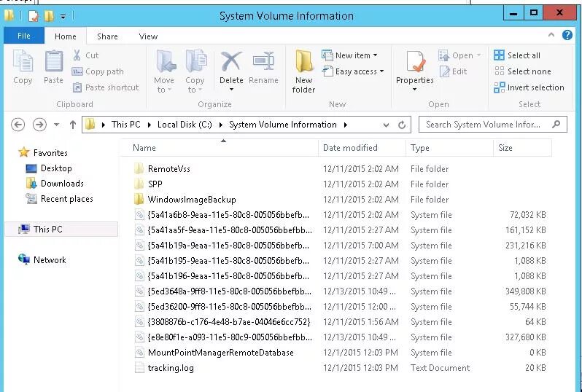The width and height of the screenshot is (582, 392).
Task: Select This PC in navigation pane
Action: [61, 230]
